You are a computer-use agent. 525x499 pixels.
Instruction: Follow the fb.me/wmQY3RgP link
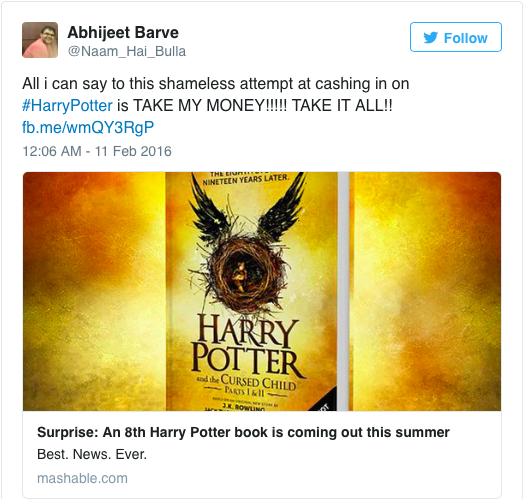point(88,127)
